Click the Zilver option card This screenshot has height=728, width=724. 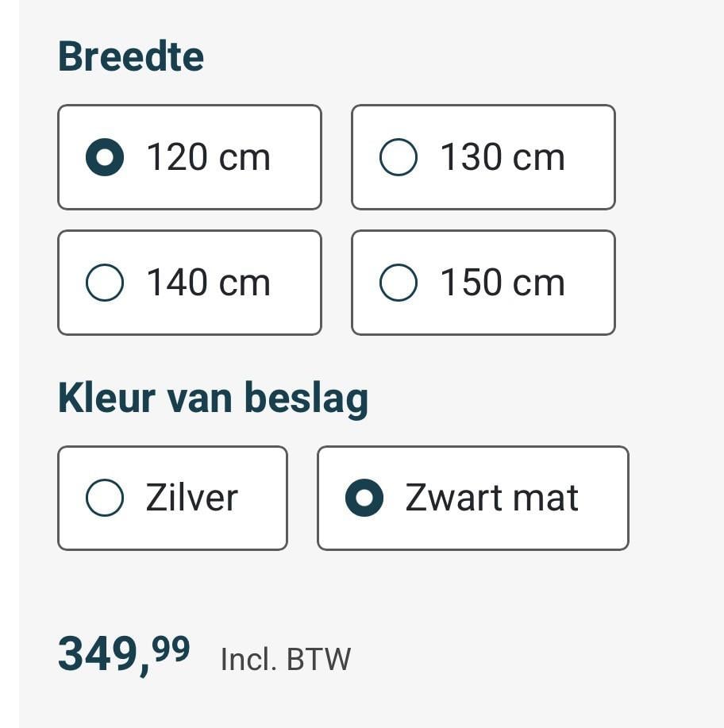[x=172, y=497]
